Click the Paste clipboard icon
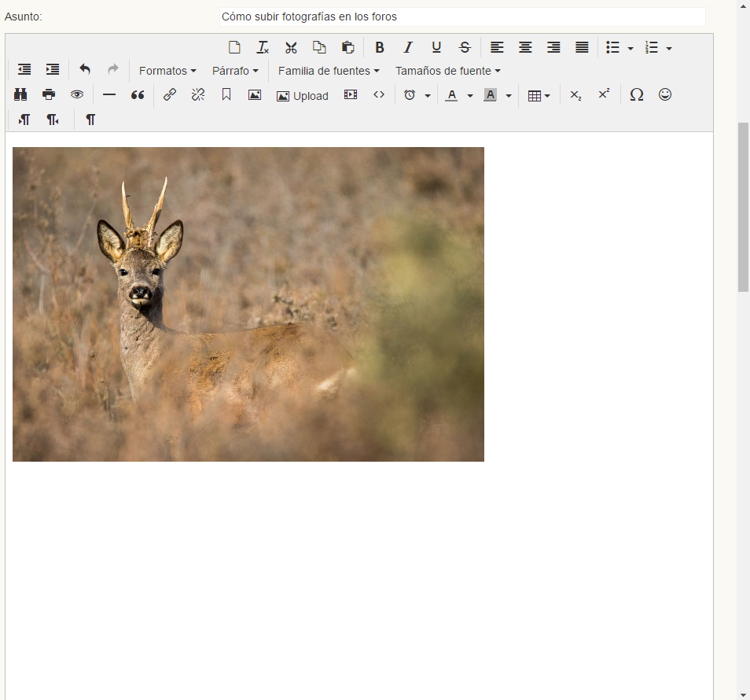 coord(347,47)
